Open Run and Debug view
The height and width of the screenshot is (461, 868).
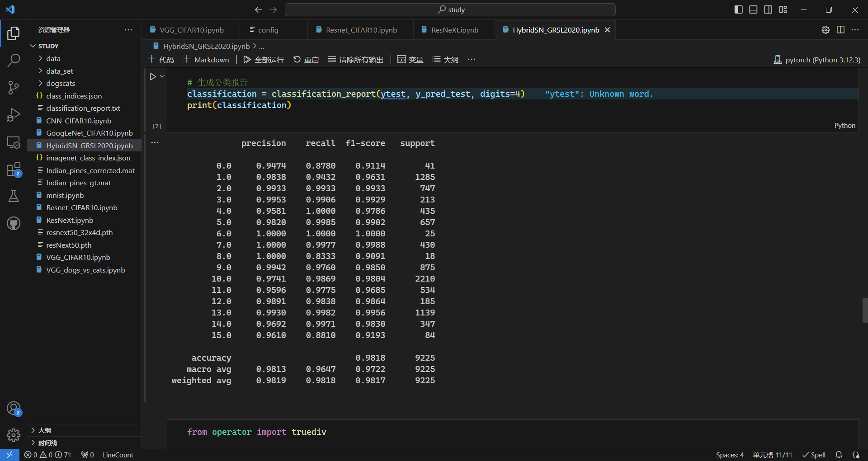click(14, 115)
